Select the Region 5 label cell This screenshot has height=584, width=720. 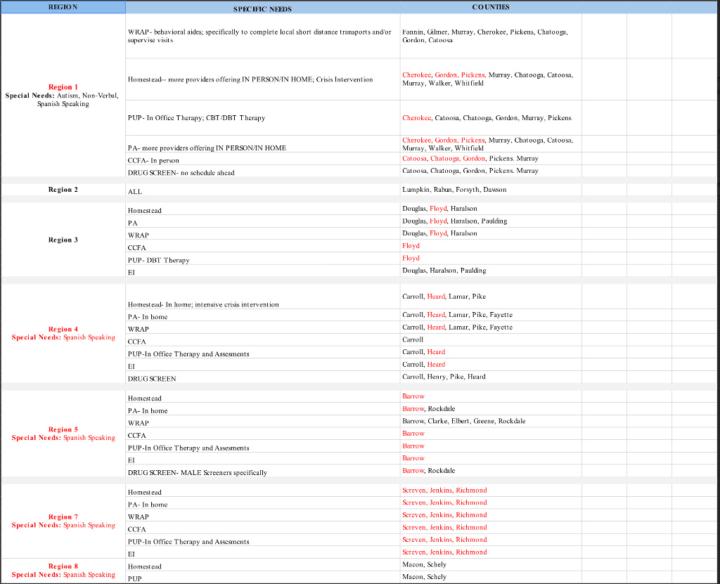click(x=62, y=433)
